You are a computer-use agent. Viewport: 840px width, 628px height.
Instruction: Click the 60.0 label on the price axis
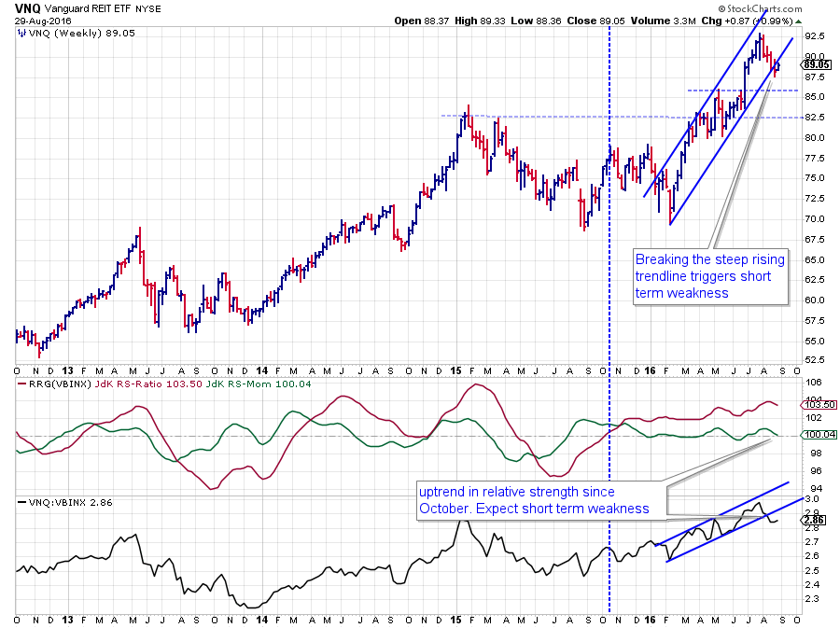[x=814, y=300]
